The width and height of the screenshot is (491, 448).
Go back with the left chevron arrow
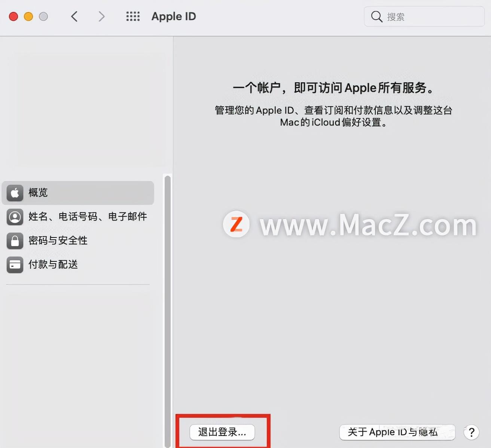click(x=74, y=16)
